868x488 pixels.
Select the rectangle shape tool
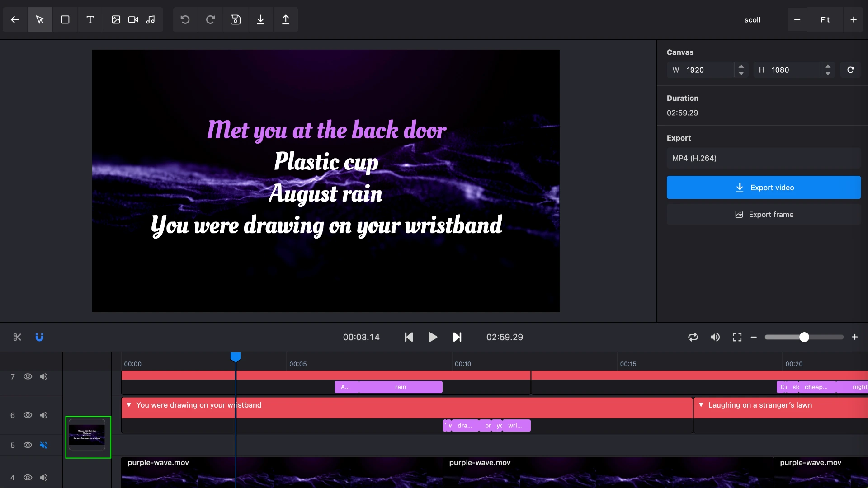(x=65, y=19)
